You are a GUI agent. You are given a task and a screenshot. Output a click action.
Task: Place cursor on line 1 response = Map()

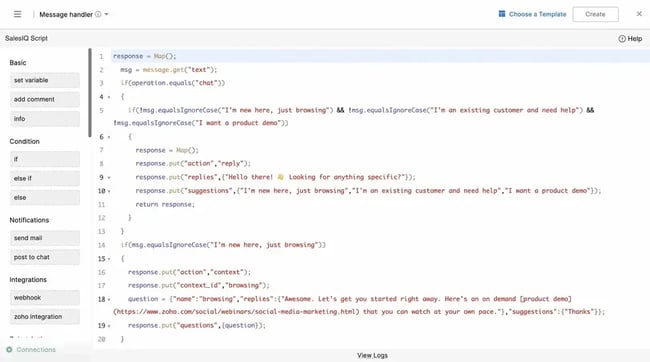tap(144, 56)
